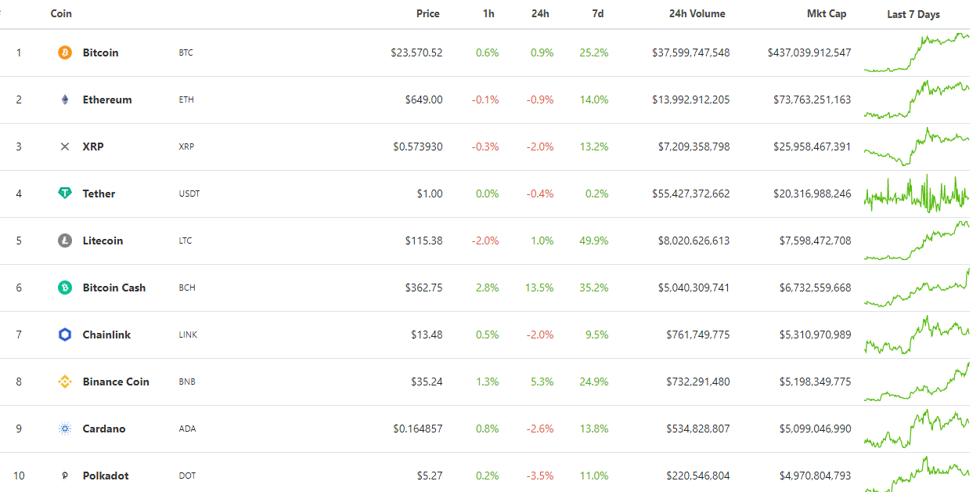Open XRP's 7-day sparkline chart
980x492 pixels.
click(917, 147)
